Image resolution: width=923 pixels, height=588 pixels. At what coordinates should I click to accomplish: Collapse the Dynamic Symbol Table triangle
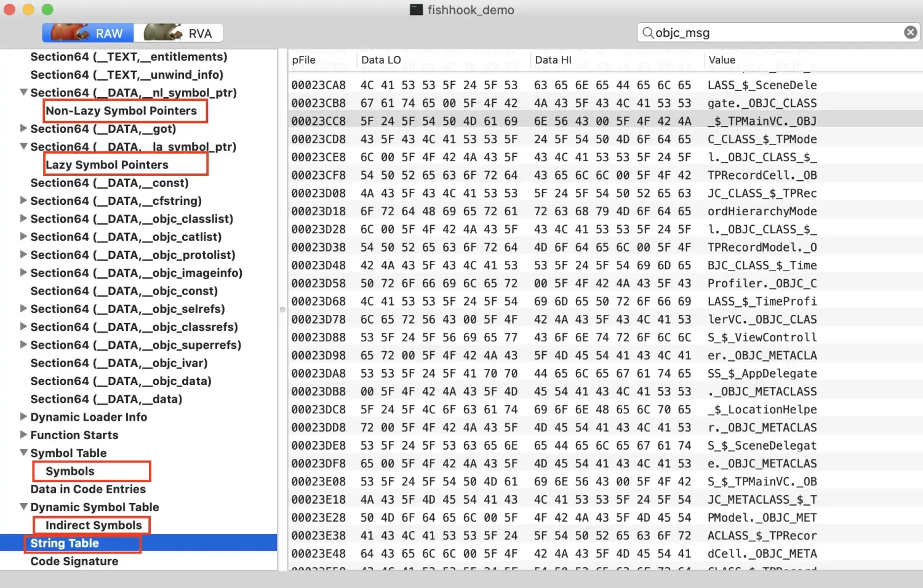(23, 507)
